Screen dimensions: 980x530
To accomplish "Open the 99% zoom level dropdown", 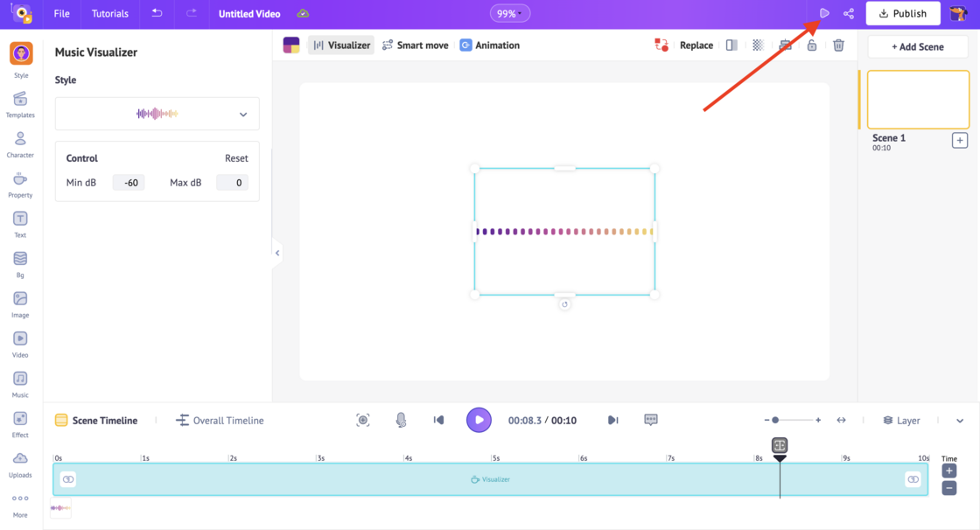I will pos(510,14).
